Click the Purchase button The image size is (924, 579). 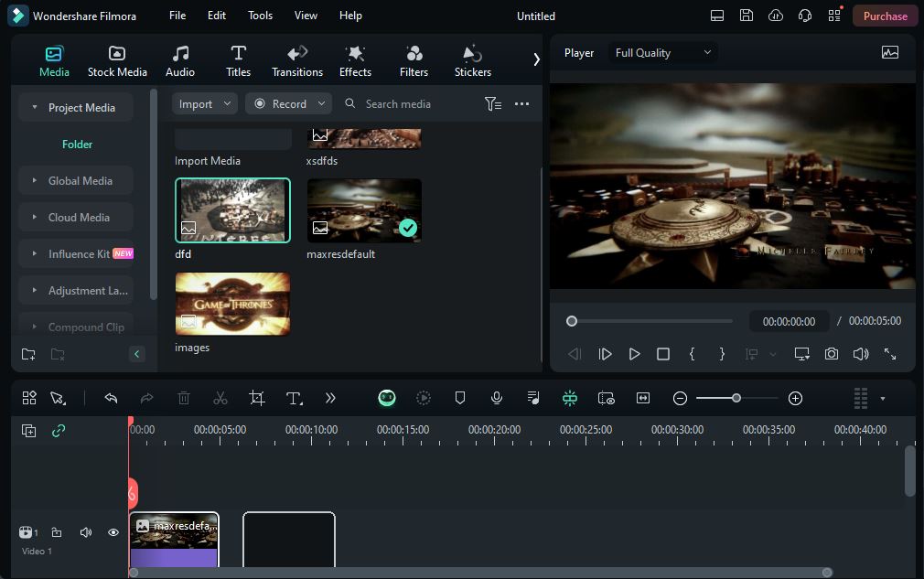pos(885,16)
